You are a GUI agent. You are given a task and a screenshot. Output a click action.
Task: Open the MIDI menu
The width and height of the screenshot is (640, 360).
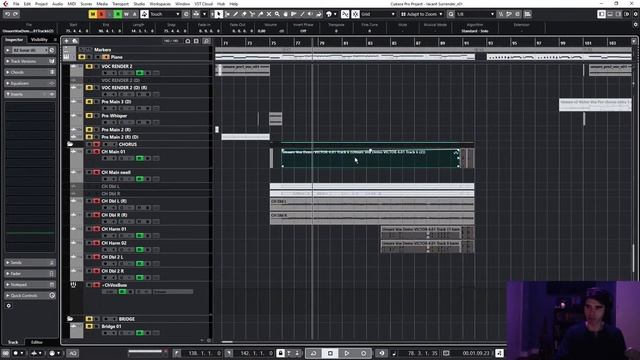click(71, 4)
